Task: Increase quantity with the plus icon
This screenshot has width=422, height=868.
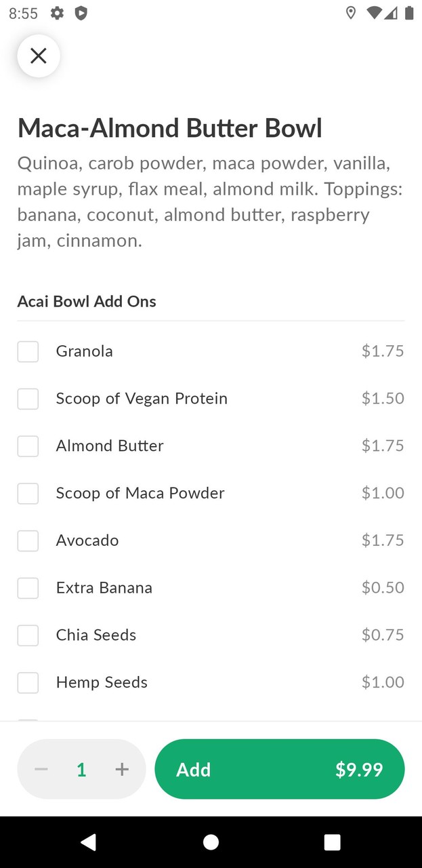Action: click(x=122, y=769)
